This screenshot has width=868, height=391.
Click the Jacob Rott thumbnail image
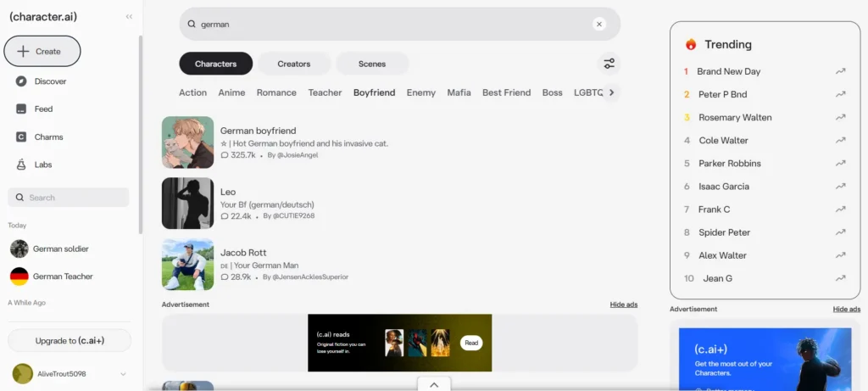pyautogui.click(x=187, y=264)
